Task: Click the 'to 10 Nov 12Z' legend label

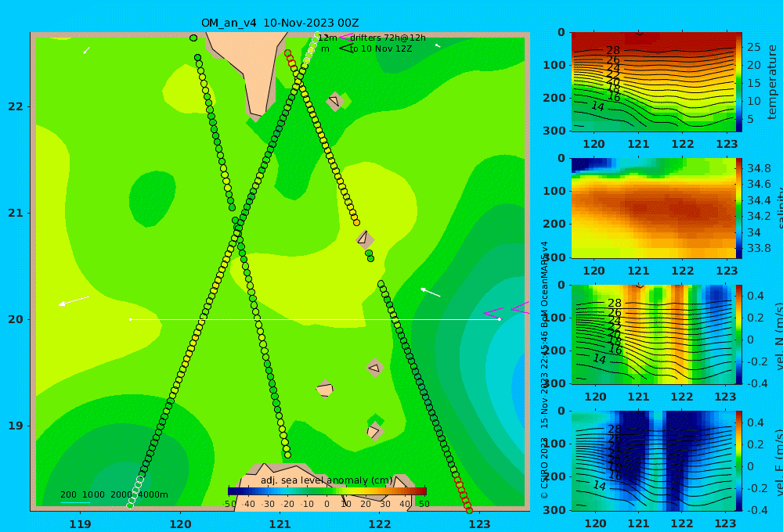Action: (x=381, y=49)
